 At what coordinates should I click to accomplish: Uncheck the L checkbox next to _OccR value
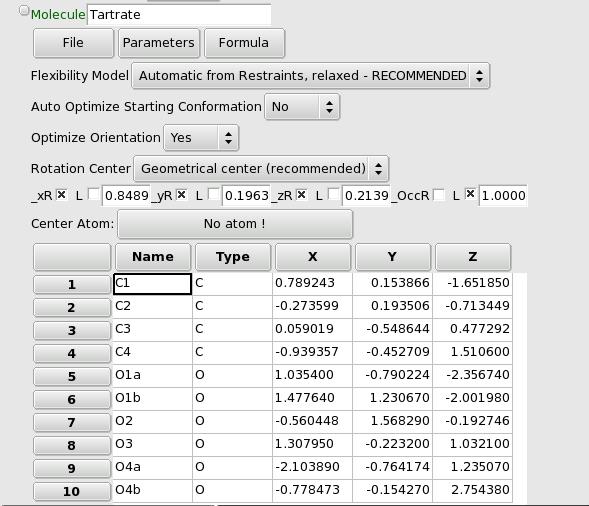(x=470, y=194)
